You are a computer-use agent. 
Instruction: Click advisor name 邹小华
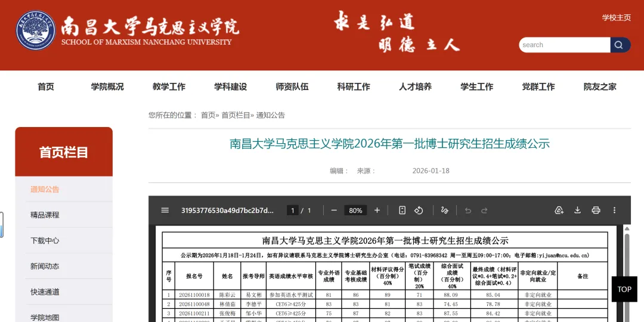[253, 314]
